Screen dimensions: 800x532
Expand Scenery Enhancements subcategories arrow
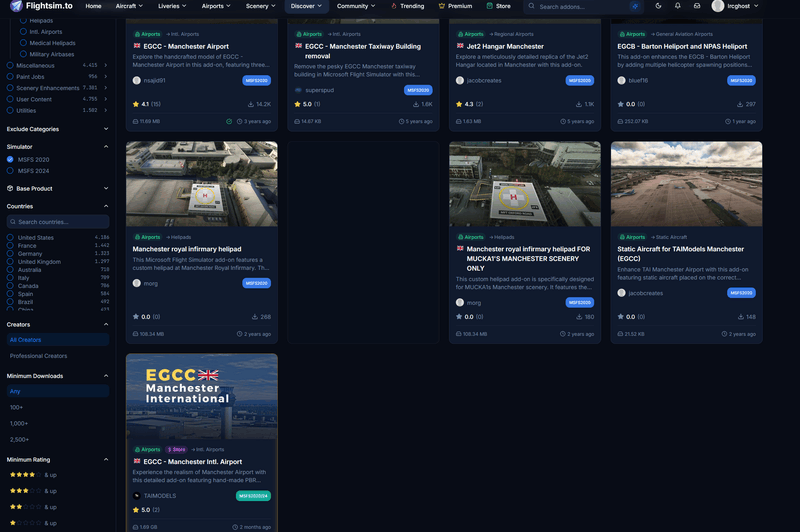point(106,88)
